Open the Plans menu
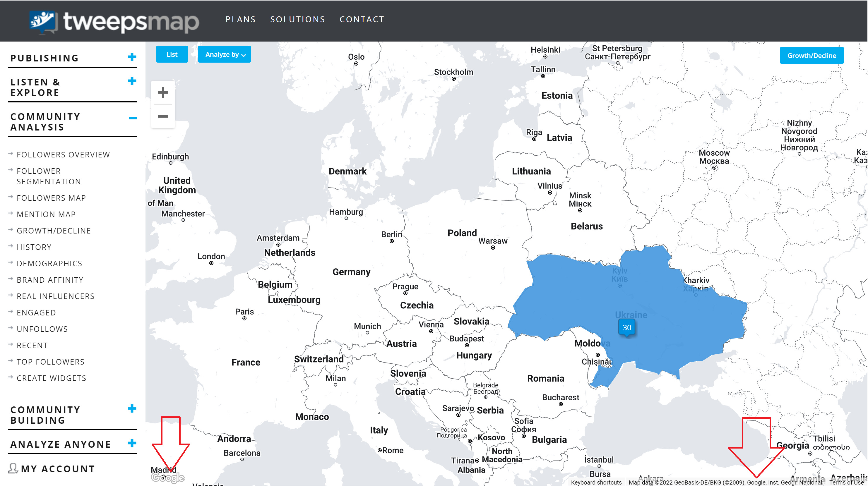The width and height of the screenshot is (868, 486). [x=241, y=19]
